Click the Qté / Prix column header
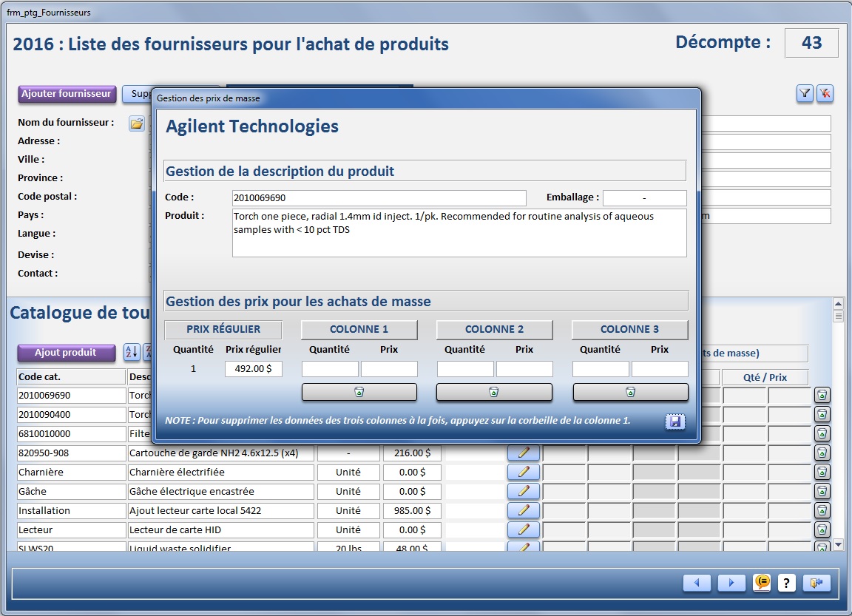This screenshot has width=852, height=616. pos(765,378)
